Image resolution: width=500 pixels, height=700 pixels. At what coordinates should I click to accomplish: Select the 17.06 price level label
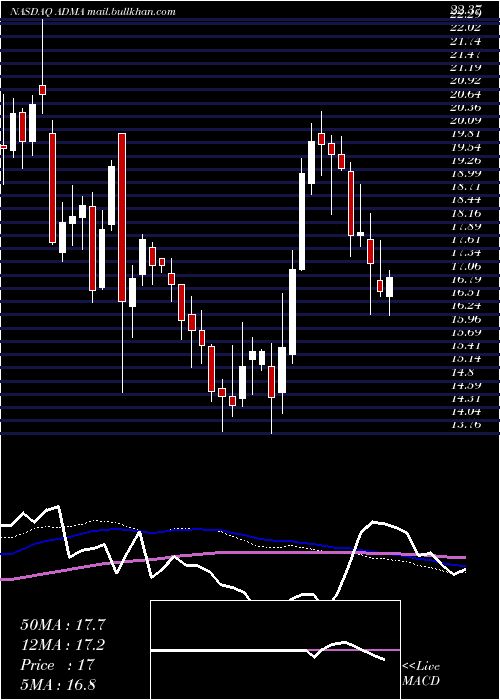click(x=466, y=266)
